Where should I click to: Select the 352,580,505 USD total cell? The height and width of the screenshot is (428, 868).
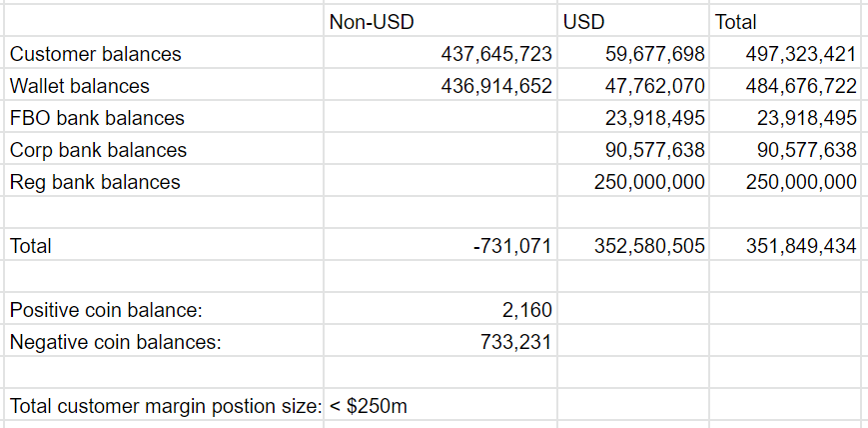pyautogui.click(x=649, y=246)
